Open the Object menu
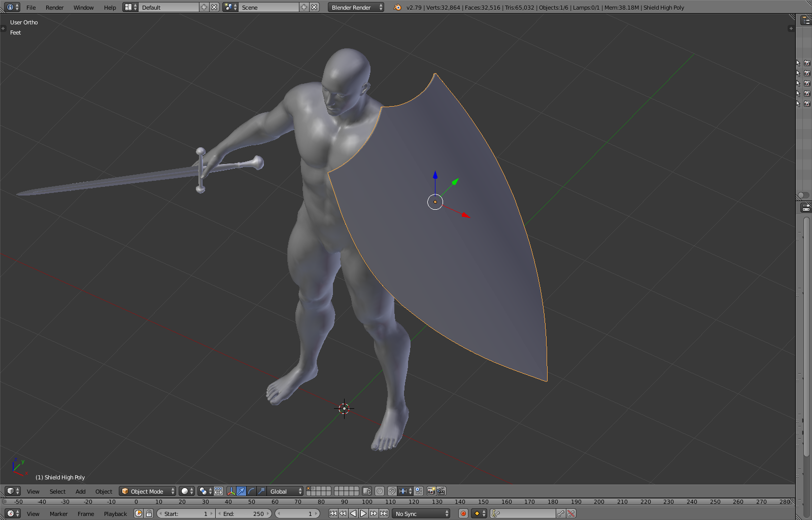Image resolution: width=812 pixels, height=520 pixels. pyautogui.click(x=104, y=492)
